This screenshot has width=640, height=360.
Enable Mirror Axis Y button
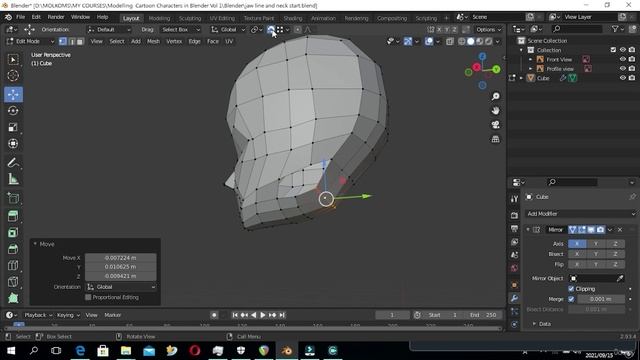tap(596, 244)
